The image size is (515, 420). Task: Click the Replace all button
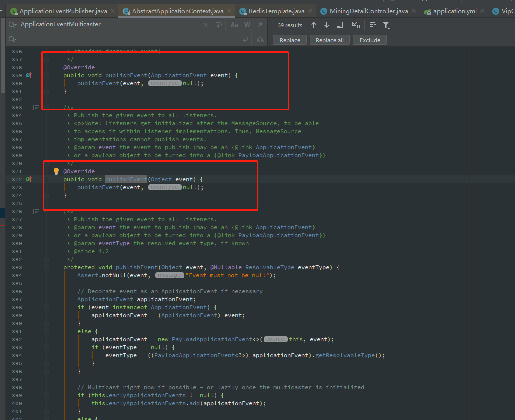point(329,40)
